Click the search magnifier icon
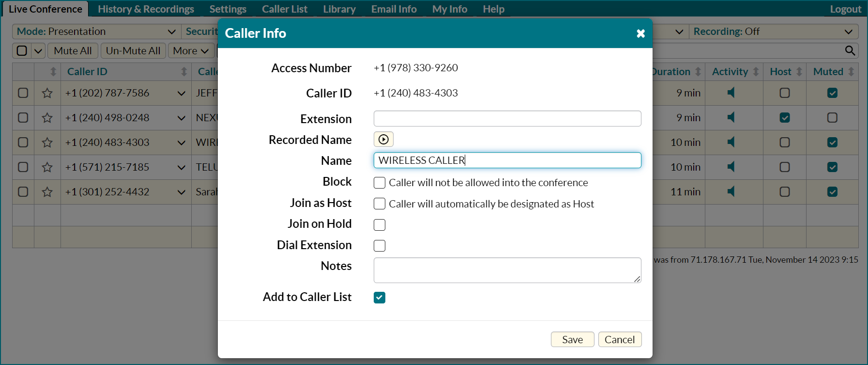 [x=850, y=50]
